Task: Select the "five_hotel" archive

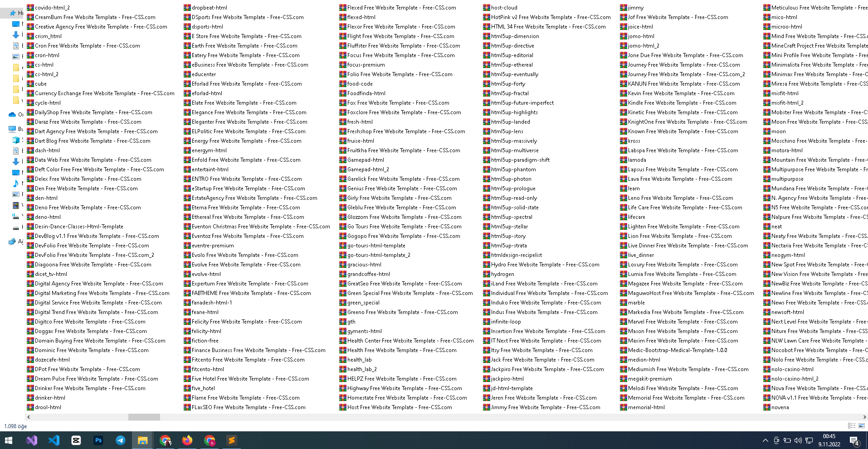Action: tap(200, 388)
